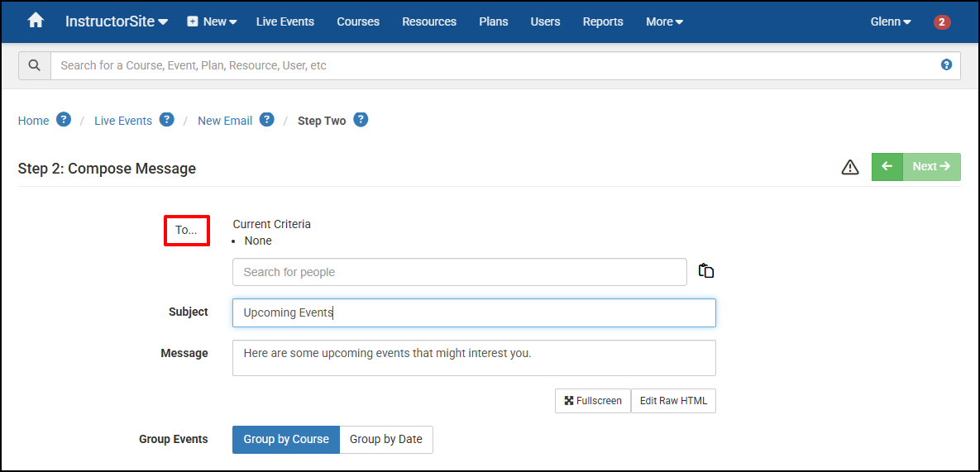Click the warning triangle icon

[850, 167]
